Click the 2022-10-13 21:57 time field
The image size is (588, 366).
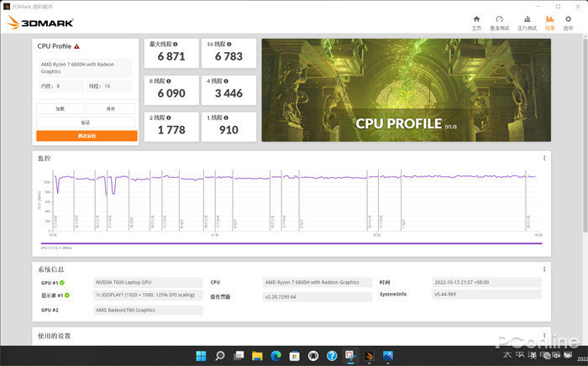[486, 282]
